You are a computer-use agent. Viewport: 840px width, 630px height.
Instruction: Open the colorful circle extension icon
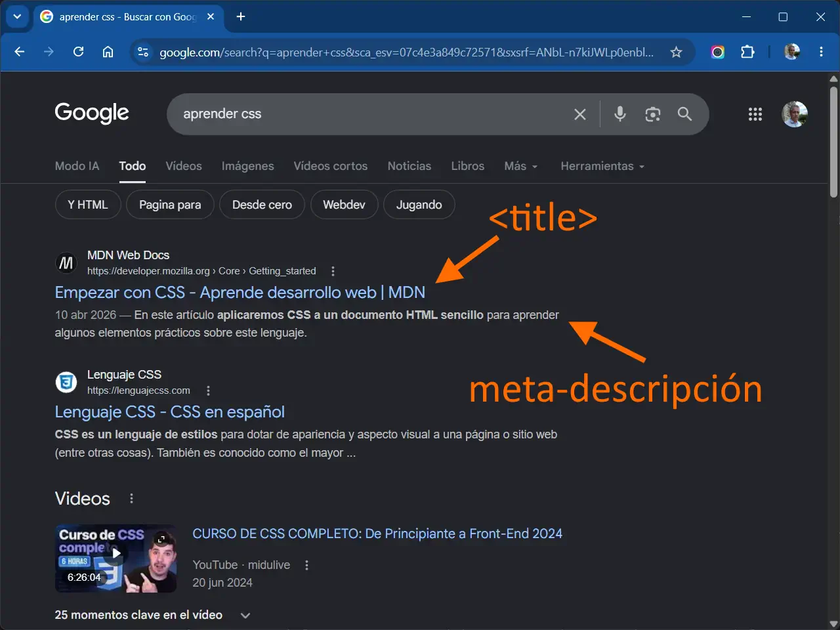pyautogui.click(x=718, y=52)
